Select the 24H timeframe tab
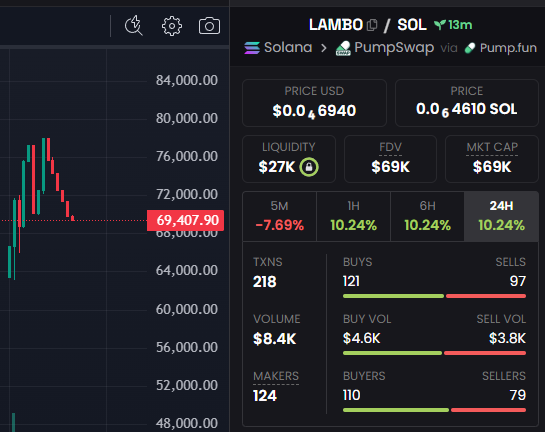 501,216
